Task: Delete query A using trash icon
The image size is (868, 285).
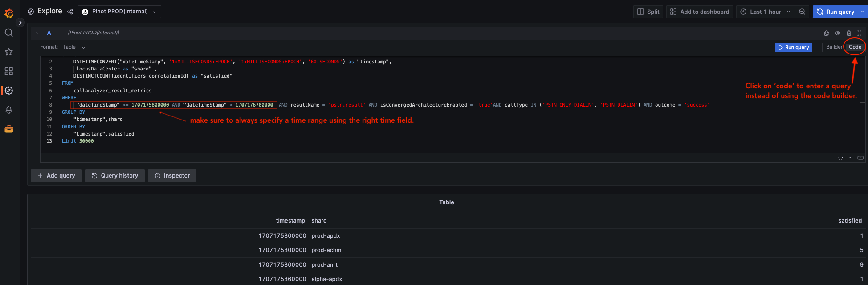Action: point(849,33)
